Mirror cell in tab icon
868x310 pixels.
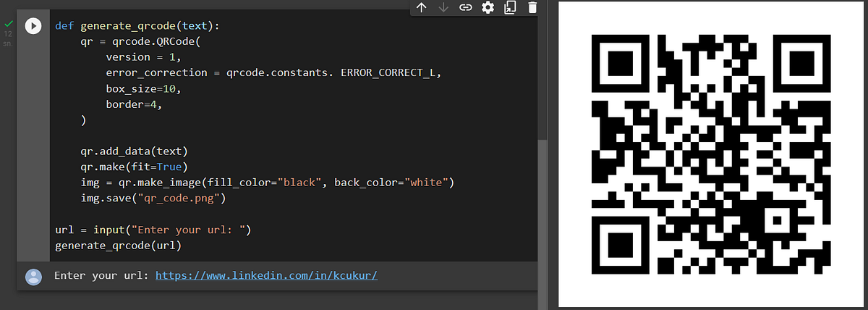point(510,8)
